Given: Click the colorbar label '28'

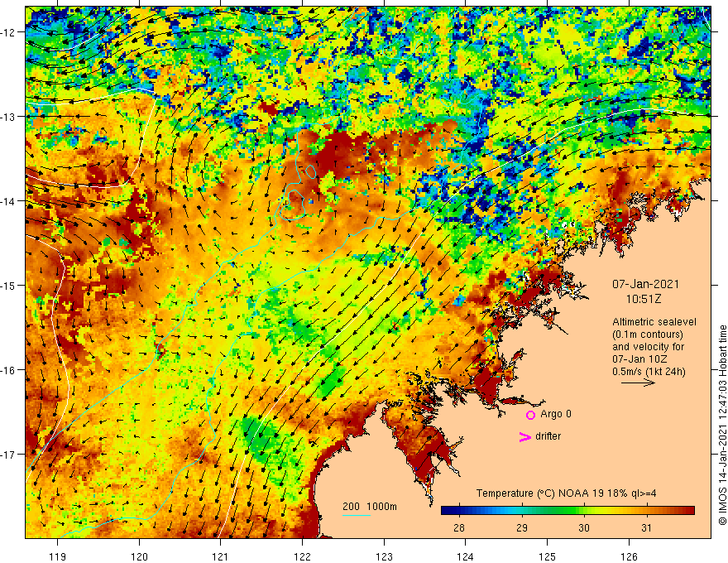Looking at the screenshot, I should 458,527.
